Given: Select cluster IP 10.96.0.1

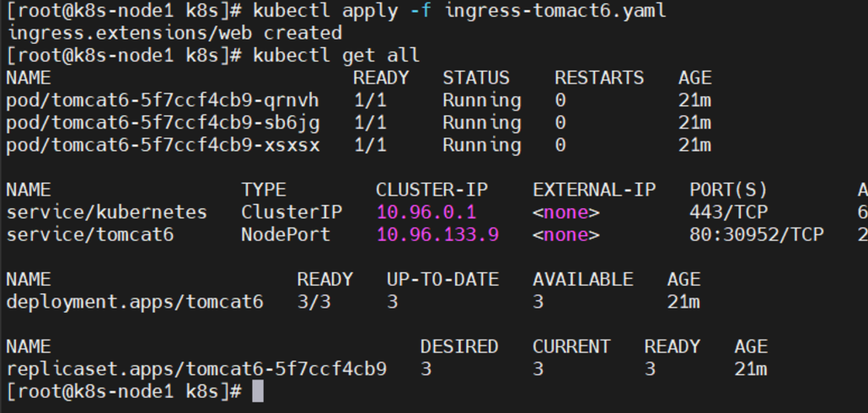Looking at the screenshot, I should point(426,212).
